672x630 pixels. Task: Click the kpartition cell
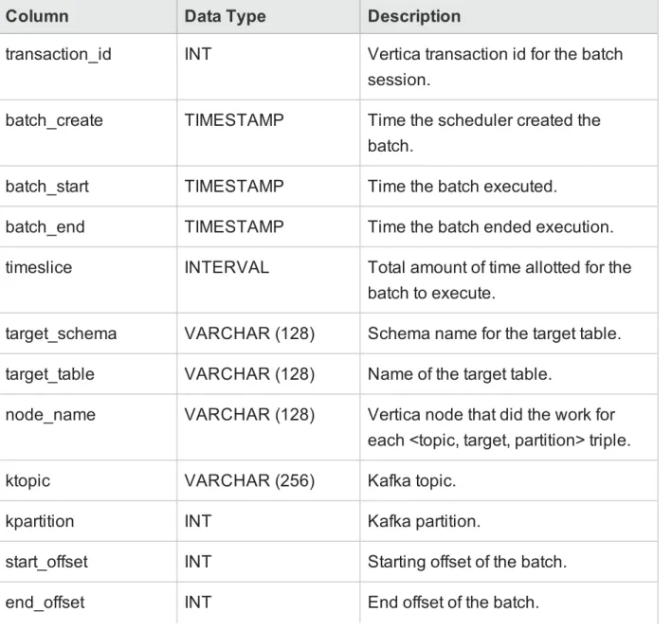pos(88,521)
